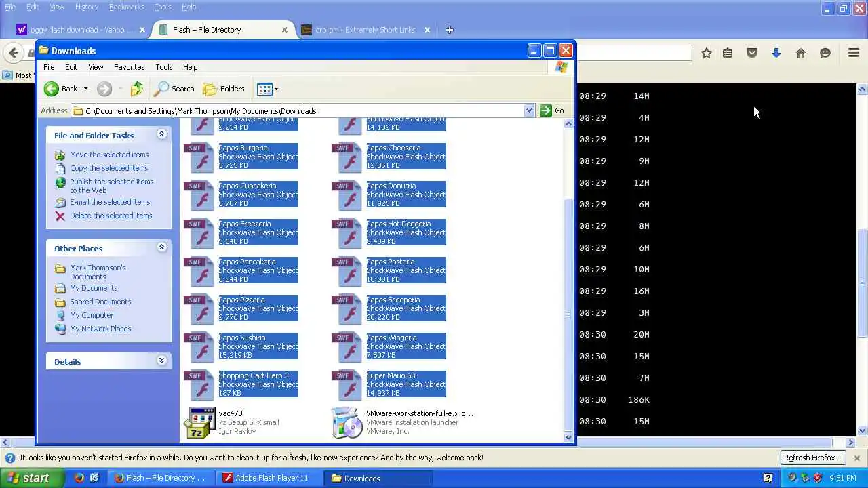Open My Computer in Other Places
The image size is (868, 488).
coord(92,315)
